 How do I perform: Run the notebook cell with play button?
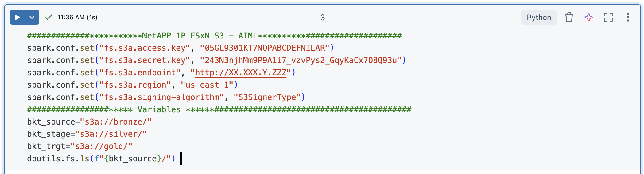click(x=17, y=17)
